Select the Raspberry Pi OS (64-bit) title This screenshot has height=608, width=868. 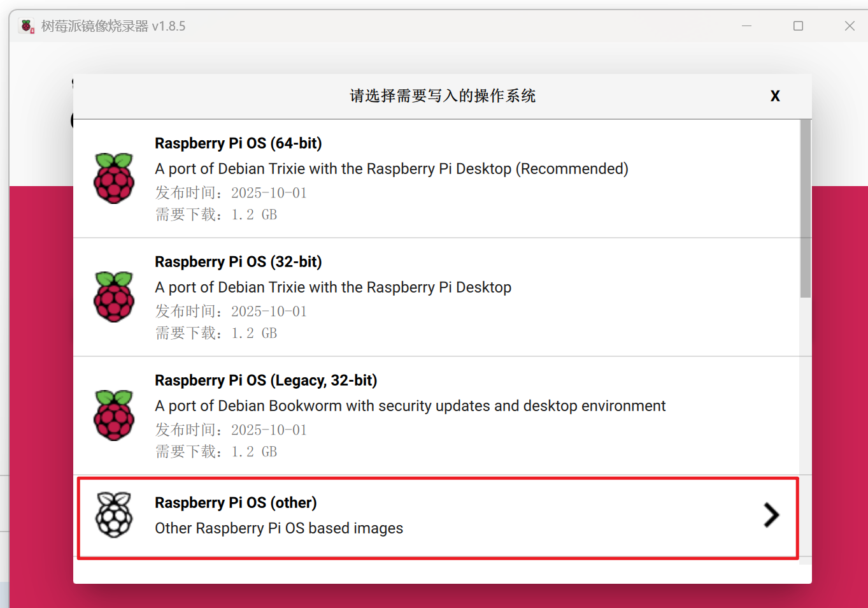(x=238, y=143)
